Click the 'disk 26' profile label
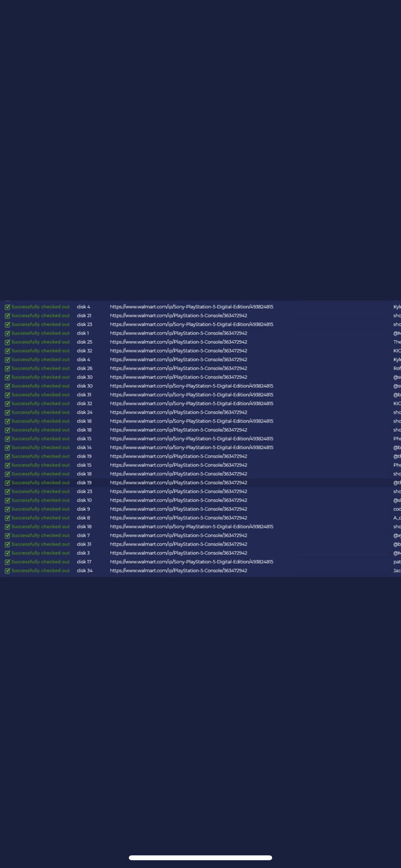Screen dimensions: 401x868 pos(85,368)
